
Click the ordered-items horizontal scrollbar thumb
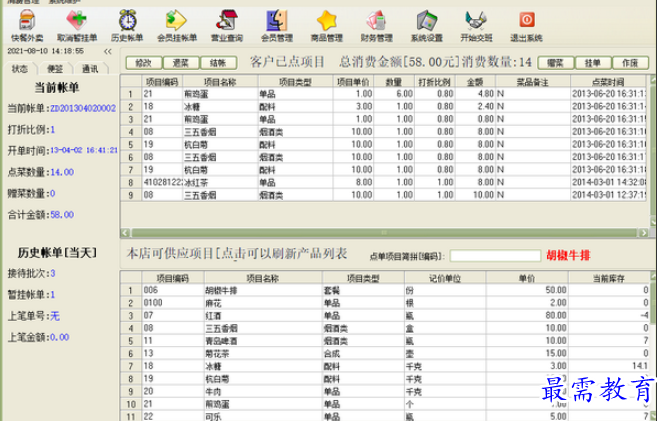pos(384,232)
